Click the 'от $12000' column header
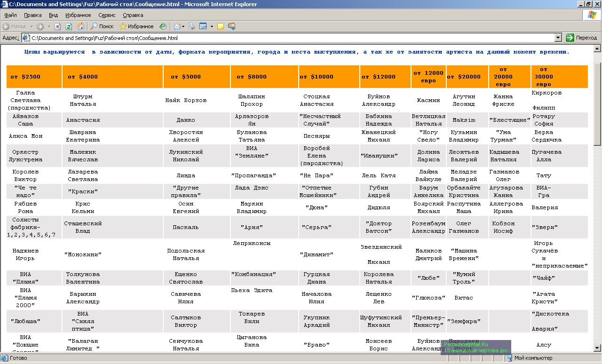602x364 pixels. coord(385,77)
